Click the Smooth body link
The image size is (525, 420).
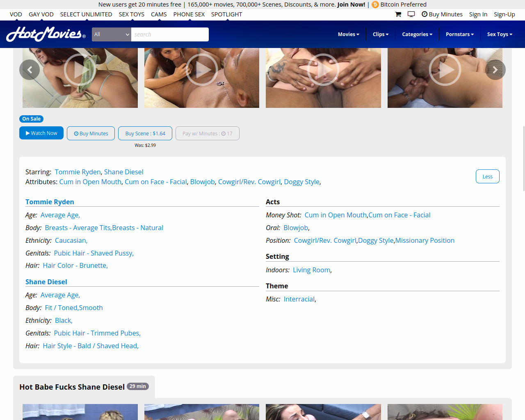[x=91, y=308]
